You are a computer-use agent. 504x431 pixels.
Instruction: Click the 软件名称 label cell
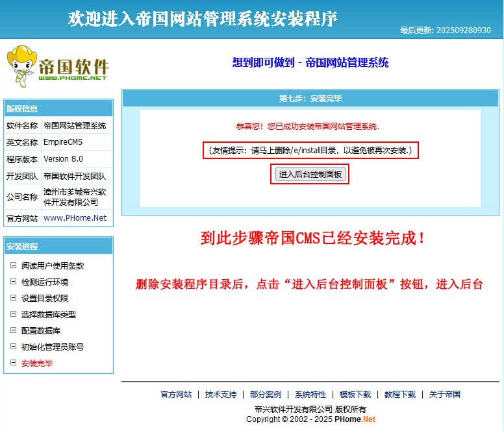click(23, 125)
